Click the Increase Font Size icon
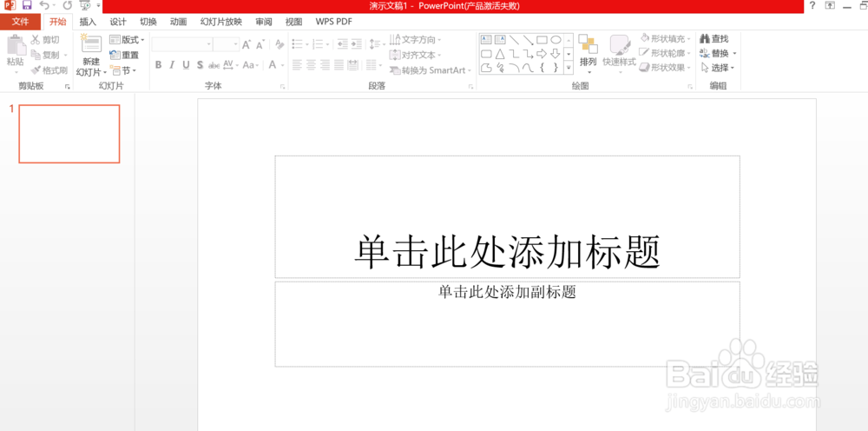Screen dimensions: 868x431 pos(247,44)
